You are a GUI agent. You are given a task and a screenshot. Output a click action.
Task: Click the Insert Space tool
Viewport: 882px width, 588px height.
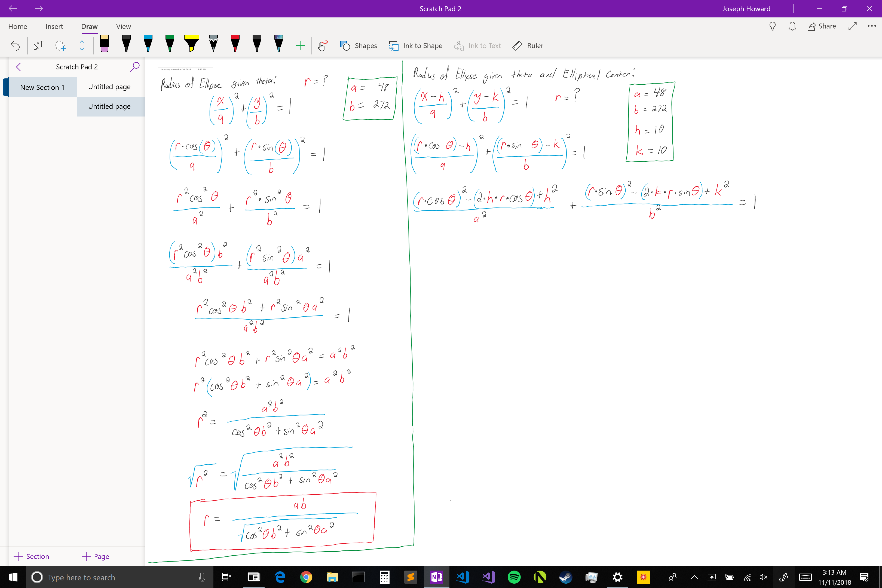[82, 46]
